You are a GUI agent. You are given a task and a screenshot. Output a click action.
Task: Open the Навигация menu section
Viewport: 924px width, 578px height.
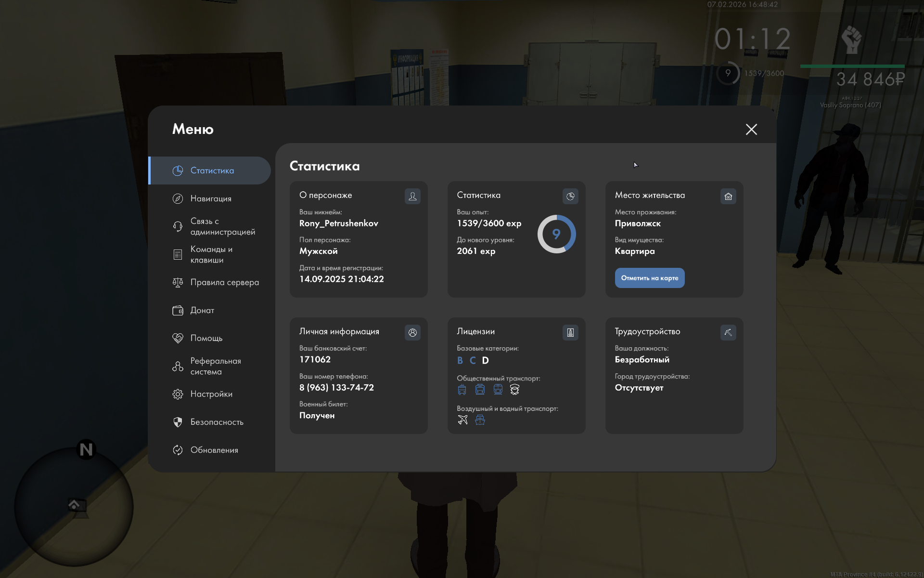(211, 198)
